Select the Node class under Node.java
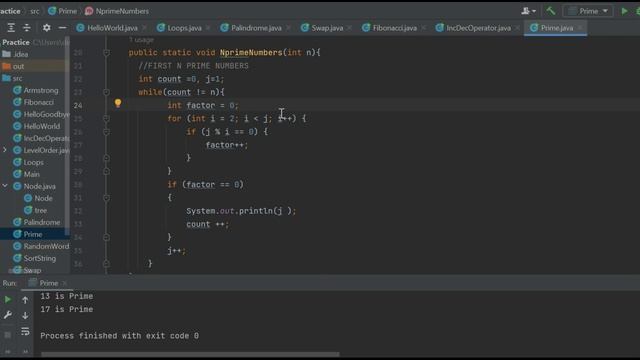Screen dimensions: 640x360 tap(38, 198)
